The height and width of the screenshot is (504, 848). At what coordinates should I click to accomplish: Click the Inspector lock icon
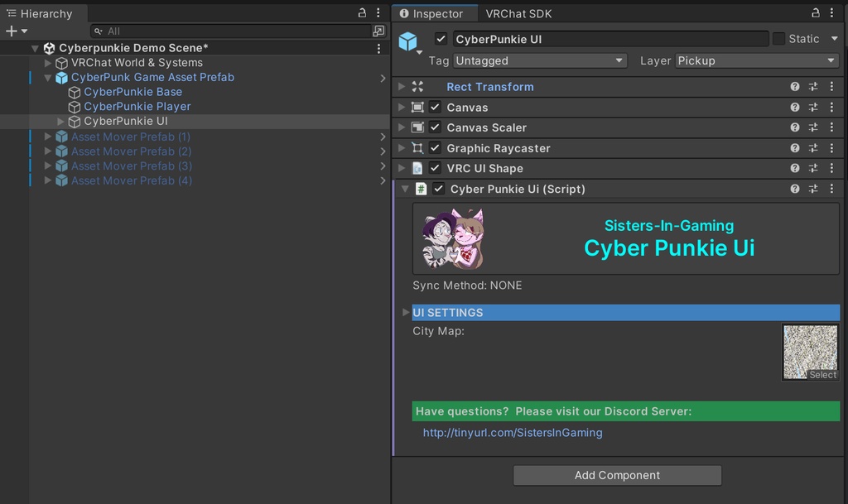pyautogui.click(x=815, y=13)
